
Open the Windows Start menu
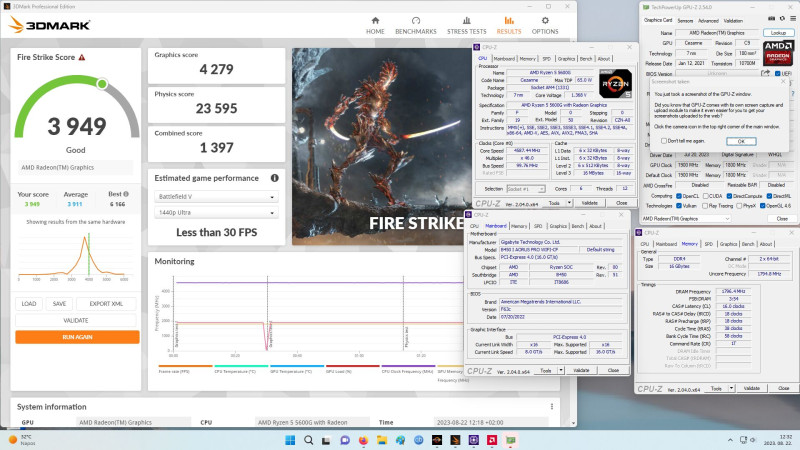[x=290, y=440]
